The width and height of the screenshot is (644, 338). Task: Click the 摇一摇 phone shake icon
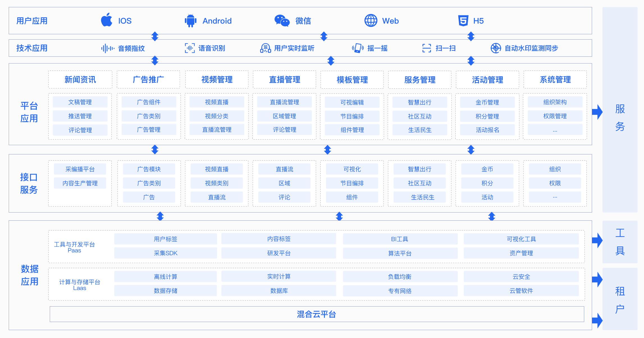coord(358,48)
